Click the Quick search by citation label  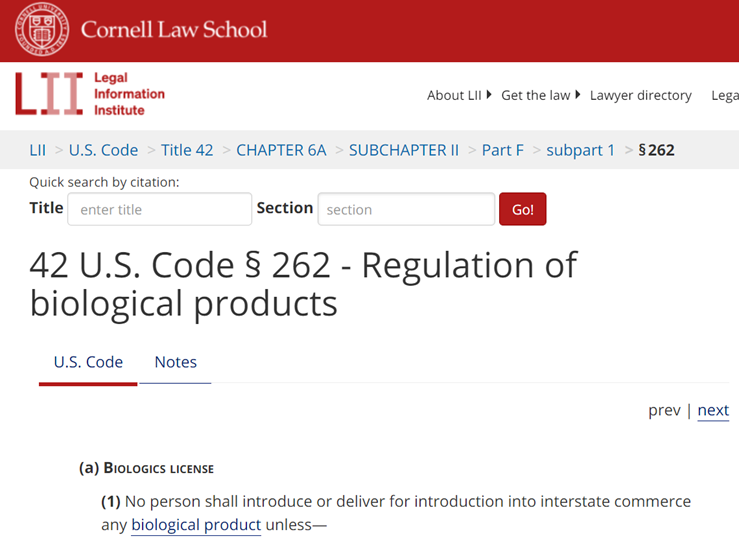point(104,182)
